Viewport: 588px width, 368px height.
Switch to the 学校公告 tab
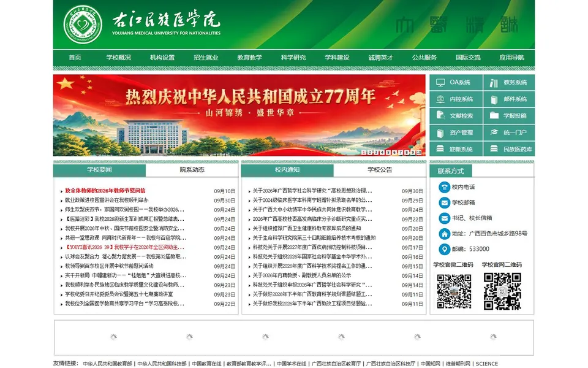point(380,170)
